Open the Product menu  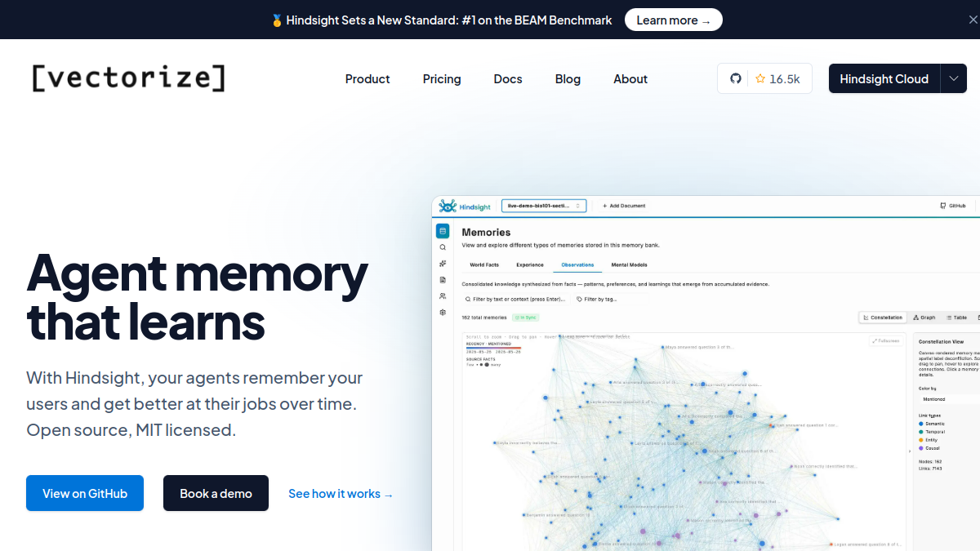click(x=367, y=79)
